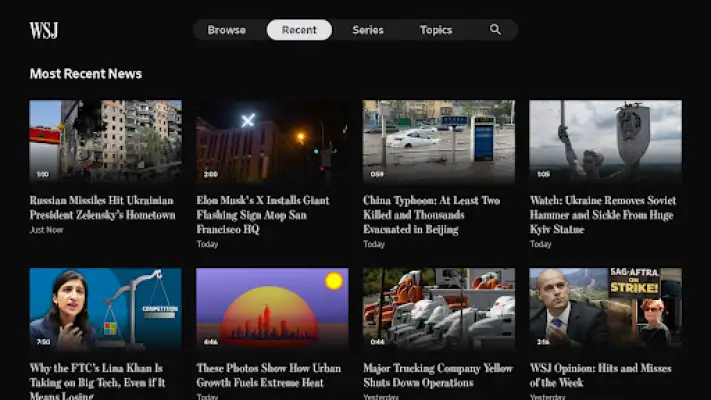Open the X flashing sign video thumbnail

[272, 141]
